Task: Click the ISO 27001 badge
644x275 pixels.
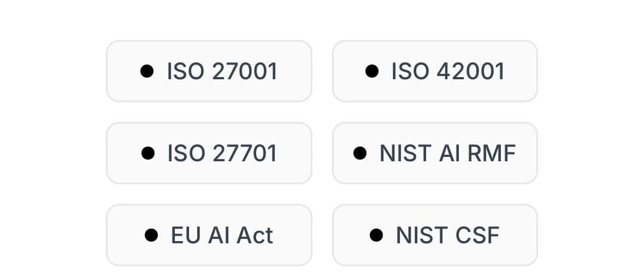Action: pos(209,71)
